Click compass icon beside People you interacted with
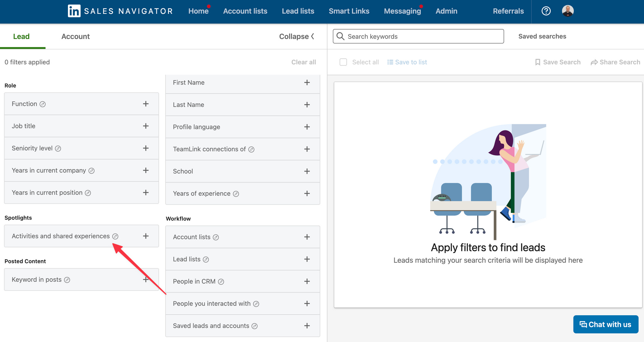 pyautogui.click(x=256, y=304)
